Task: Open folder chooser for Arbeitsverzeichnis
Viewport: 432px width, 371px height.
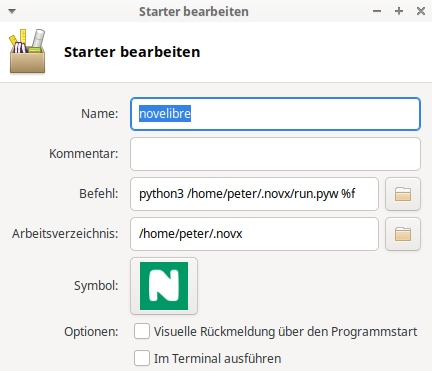Action: point(403,234)
